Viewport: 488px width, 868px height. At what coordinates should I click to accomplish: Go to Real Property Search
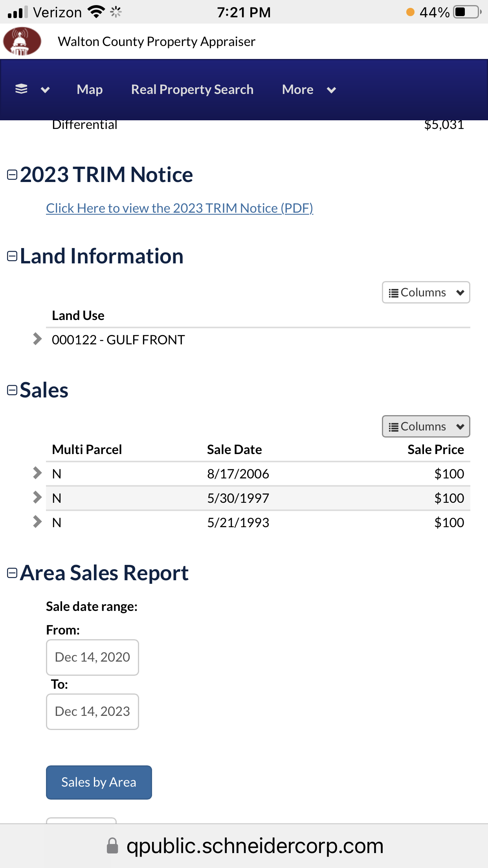point(192,90)
